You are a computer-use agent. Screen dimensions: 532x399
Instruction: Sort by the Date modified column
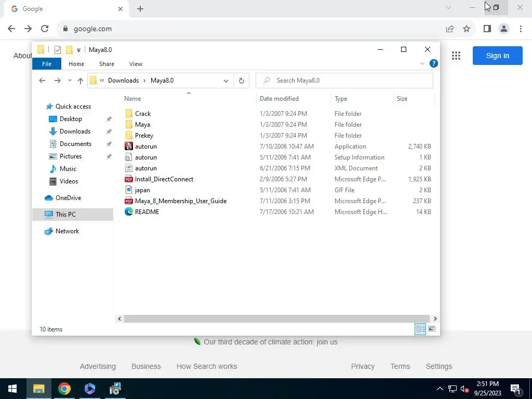(x=279, y=99)
